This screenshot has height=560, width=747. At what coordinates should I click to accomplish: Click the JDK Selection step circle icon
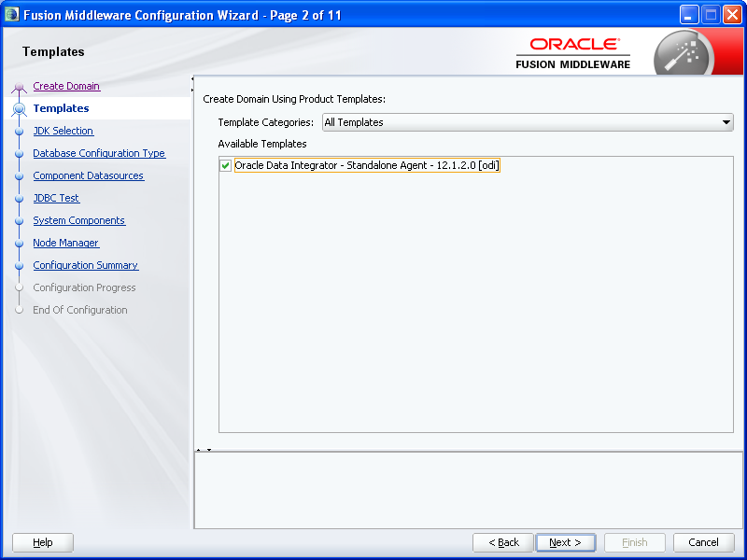point(21,131)
